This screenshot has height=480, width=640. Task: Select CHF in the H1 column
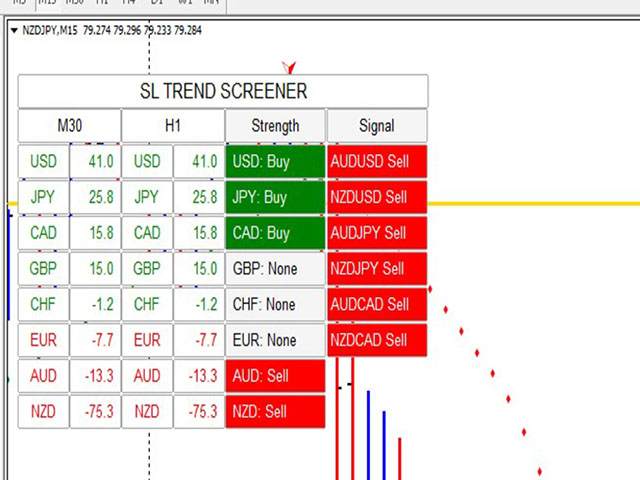click(x=147, y=304)
